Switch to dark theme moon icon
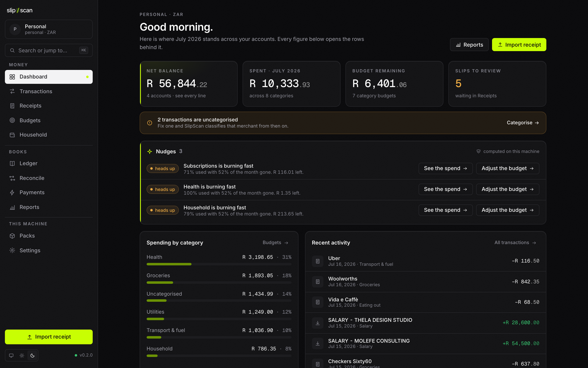Image resolution: width=588 pixels, height=368 pixels. [x=32, y=355]
